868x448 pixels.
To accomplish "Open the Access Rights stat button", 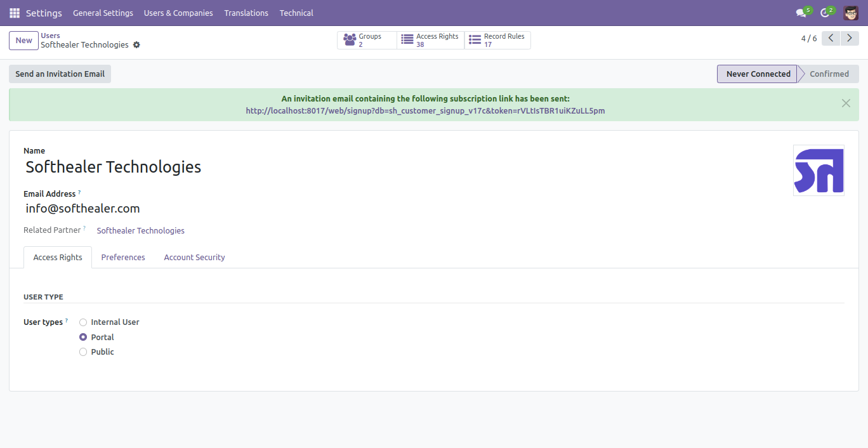I will tap(431, 40).
